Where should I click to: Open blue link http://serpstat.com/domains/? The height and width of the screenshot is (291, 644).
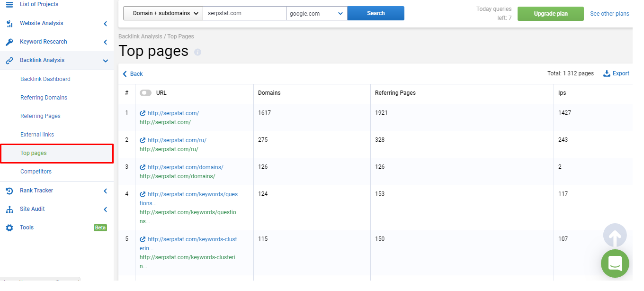pyautogui.click(x=186, y=167)
